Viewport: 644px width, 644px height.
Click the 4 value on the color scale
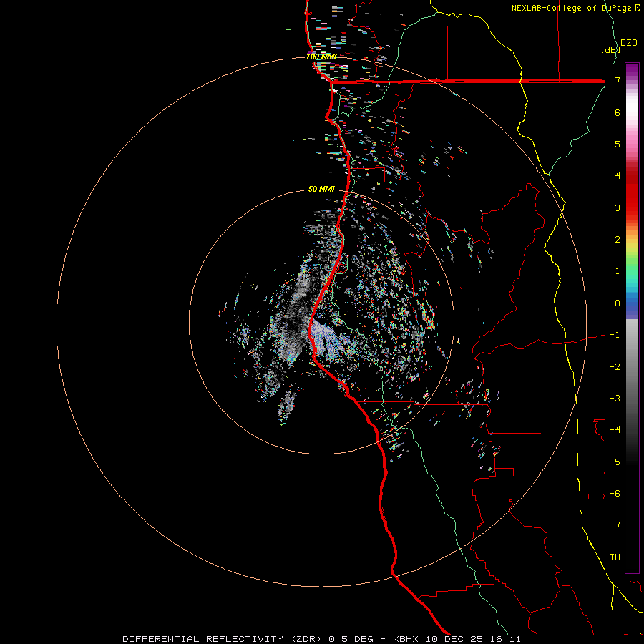[x=618, y=176]
